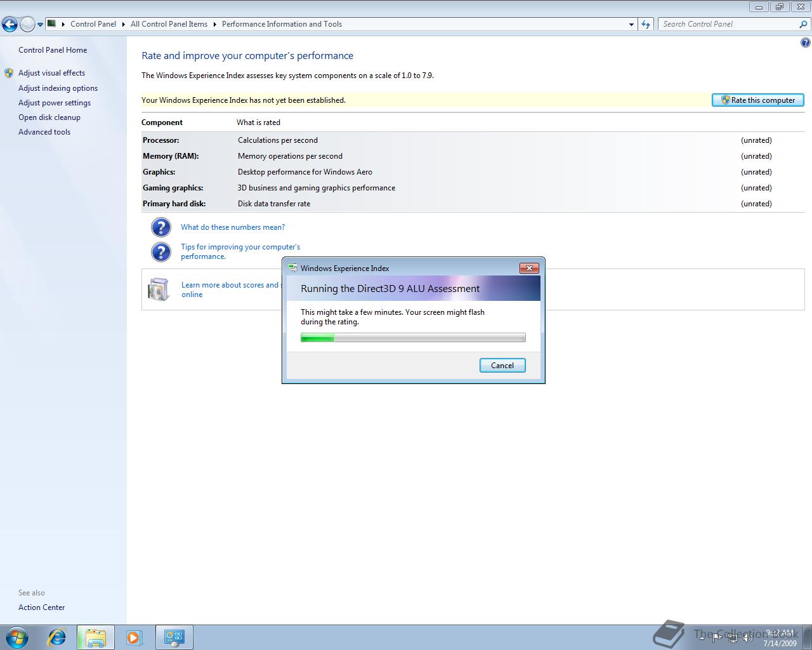This screenshot has width=812, height=650.
Task: Open Control Panel Home link
Action: 53,50
